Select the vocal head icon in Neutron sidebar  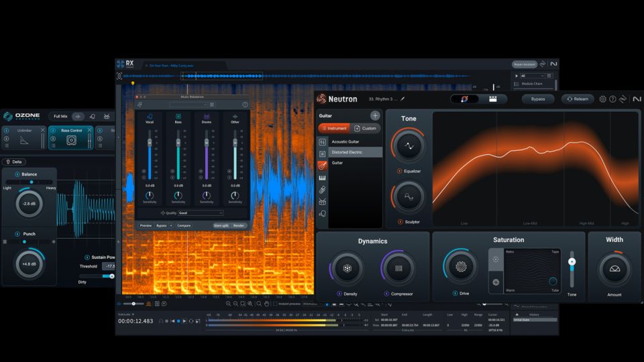[x=323, y=213]
